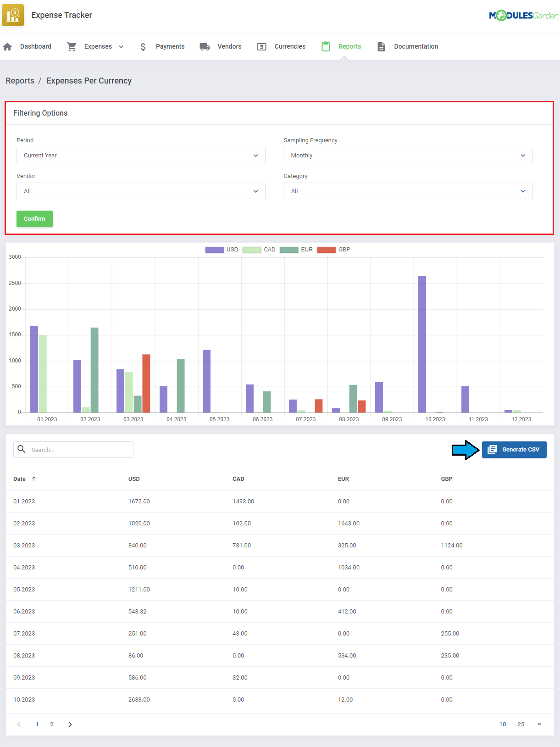This screenshot has width=560, height=747.
Task: Click the Dashboard home icon
Action: coord(7,47)
